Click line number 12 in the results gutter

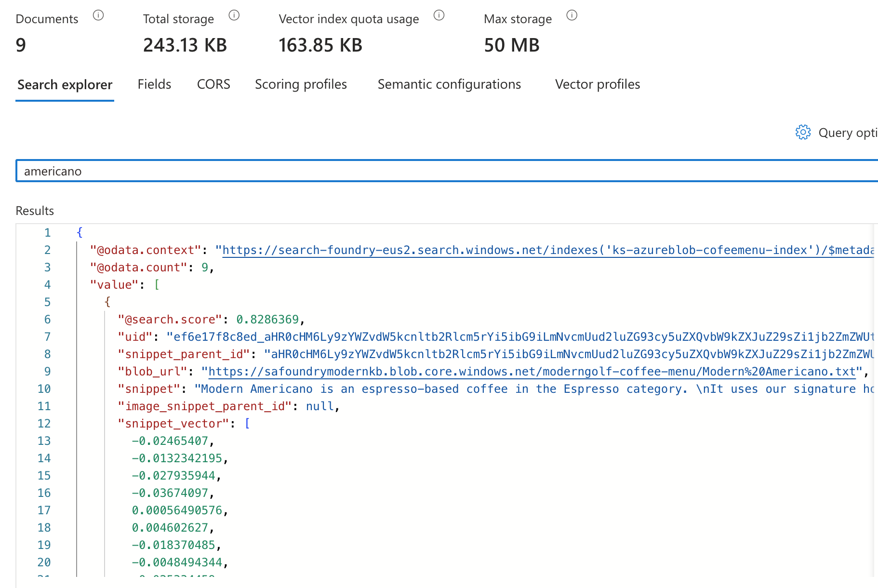click(x=44, y=424)
